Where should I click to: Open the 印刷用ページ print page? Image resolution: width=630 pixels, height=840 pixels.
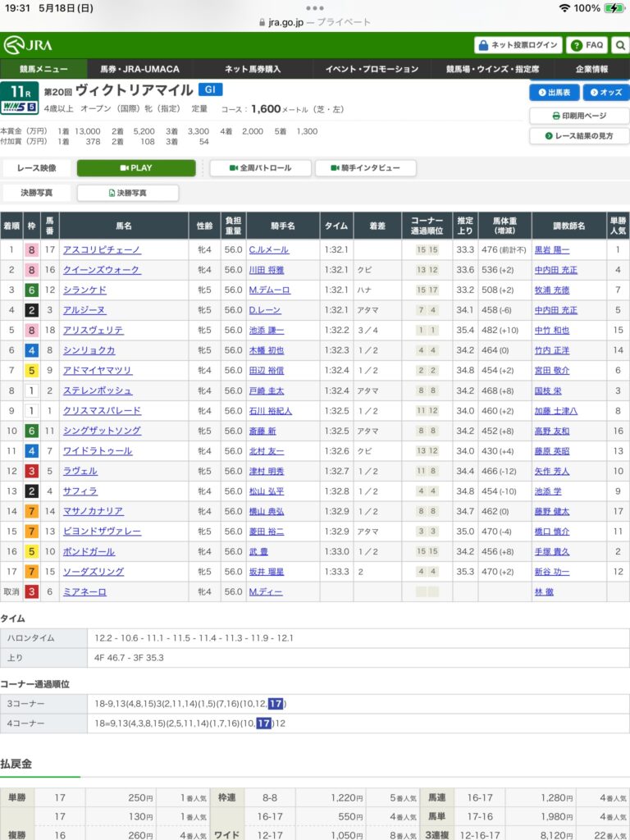pos(579,116)
